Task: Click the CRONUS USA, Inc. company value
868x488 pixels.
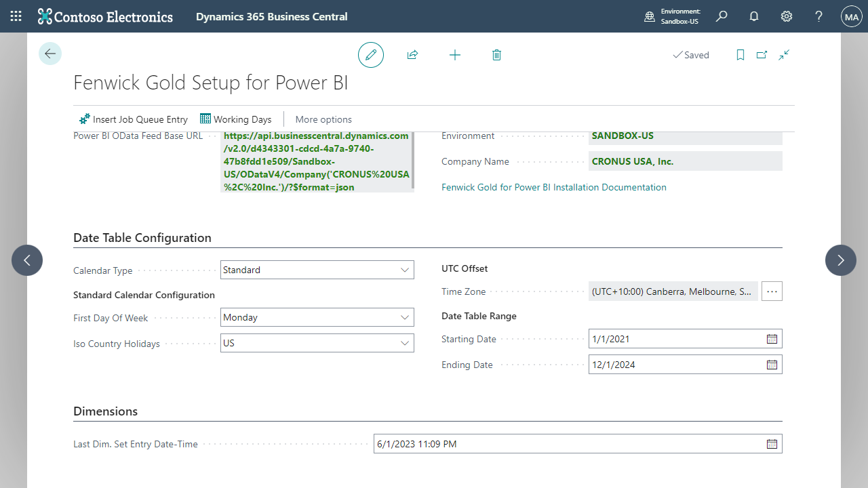Action: pyautogui.click(x=686, y=161)
